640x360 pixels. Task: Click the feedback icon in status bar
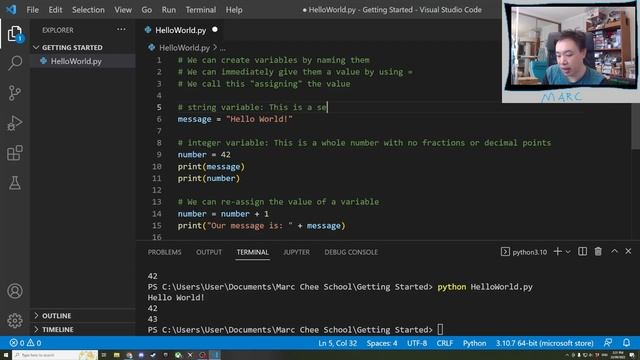pos(608,343)
